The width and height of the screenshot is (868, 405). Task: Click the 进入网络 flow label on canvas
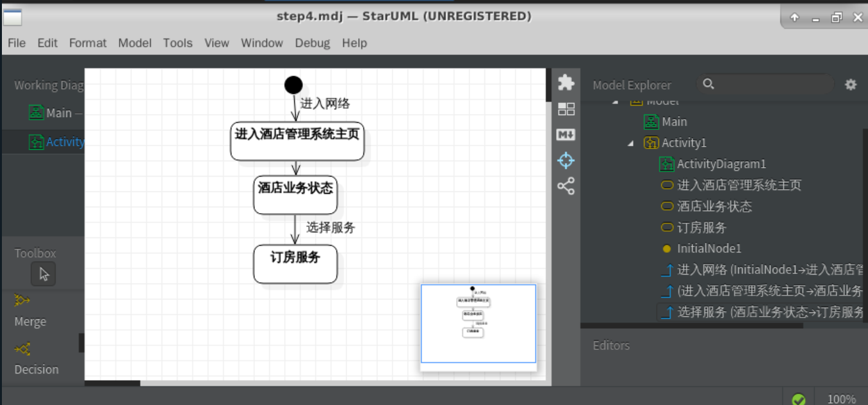tap(325, 104)
